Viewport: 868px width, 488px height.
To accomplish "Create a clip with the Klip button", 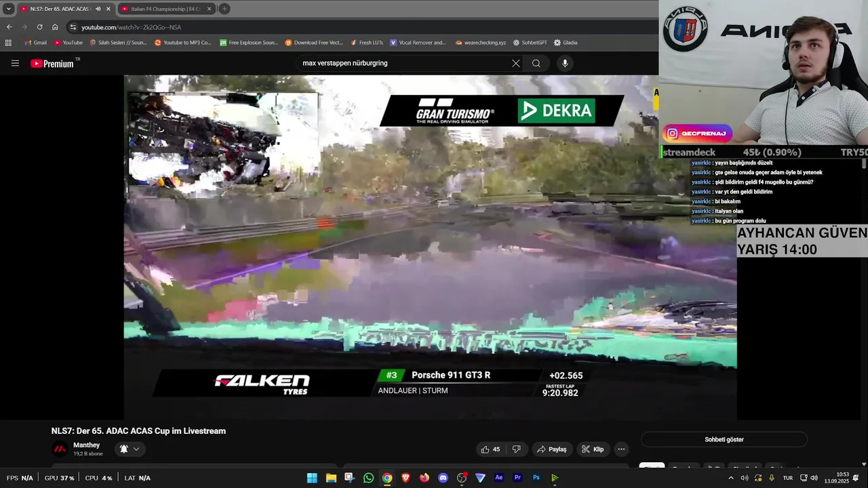I will tap(593, 449).
